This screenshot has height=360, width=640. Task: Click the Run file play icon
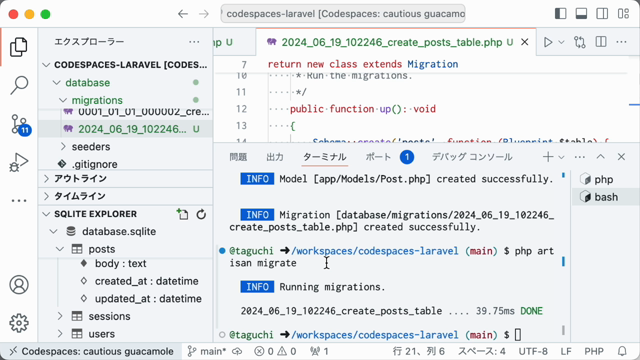548,42
